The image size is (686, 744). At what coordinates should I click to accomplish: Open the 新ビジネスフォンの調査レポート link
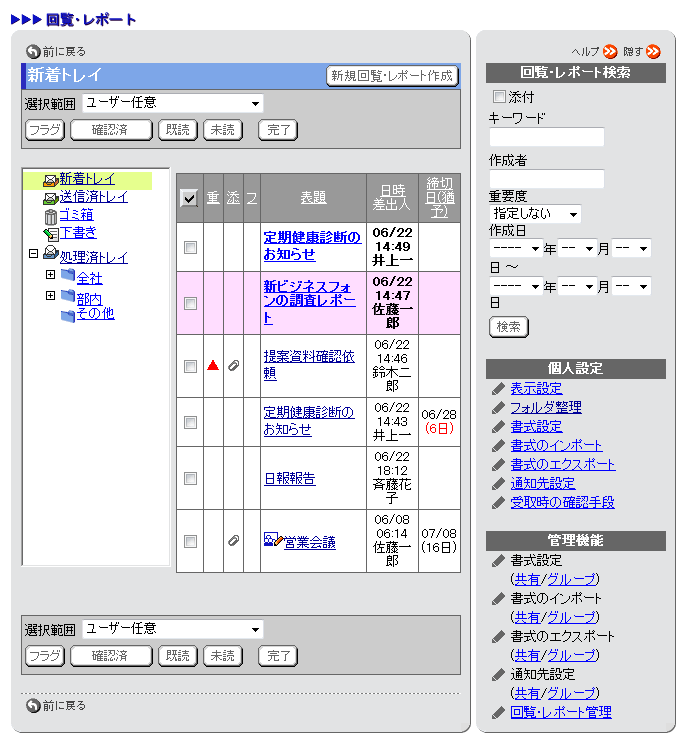(x=309, y=302)
